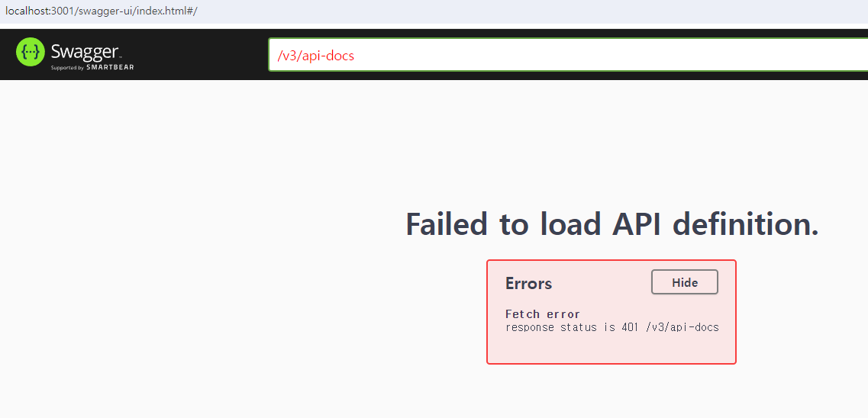The image size is (868, 418).
Task: Click the 401 status code in error
Action: [x=634, y=326]
